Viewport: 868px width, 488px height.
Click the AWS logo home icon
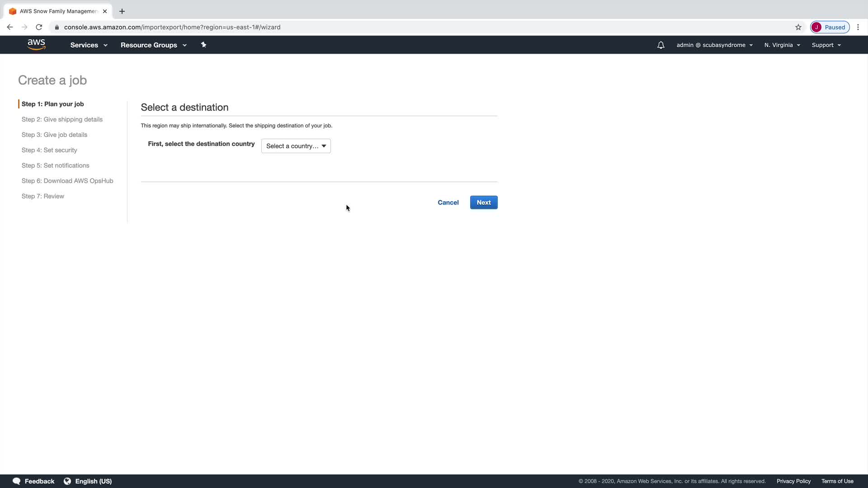tap(36, 45)
